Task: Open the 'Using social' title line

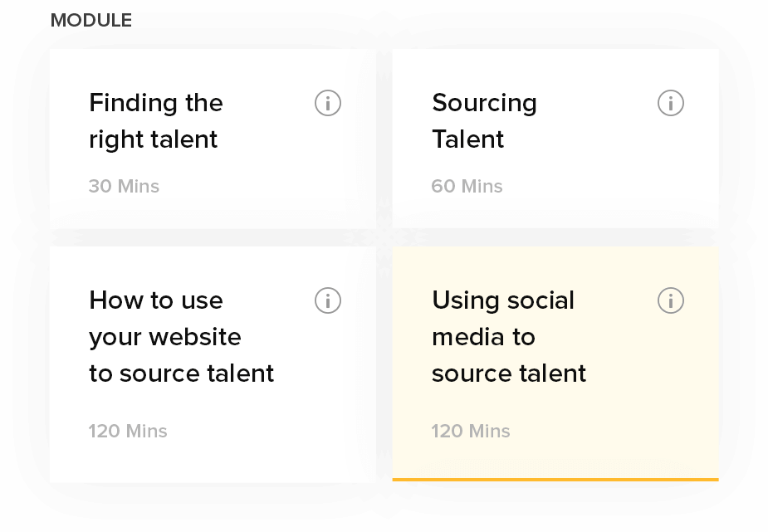Action: [x=503, y=301]
